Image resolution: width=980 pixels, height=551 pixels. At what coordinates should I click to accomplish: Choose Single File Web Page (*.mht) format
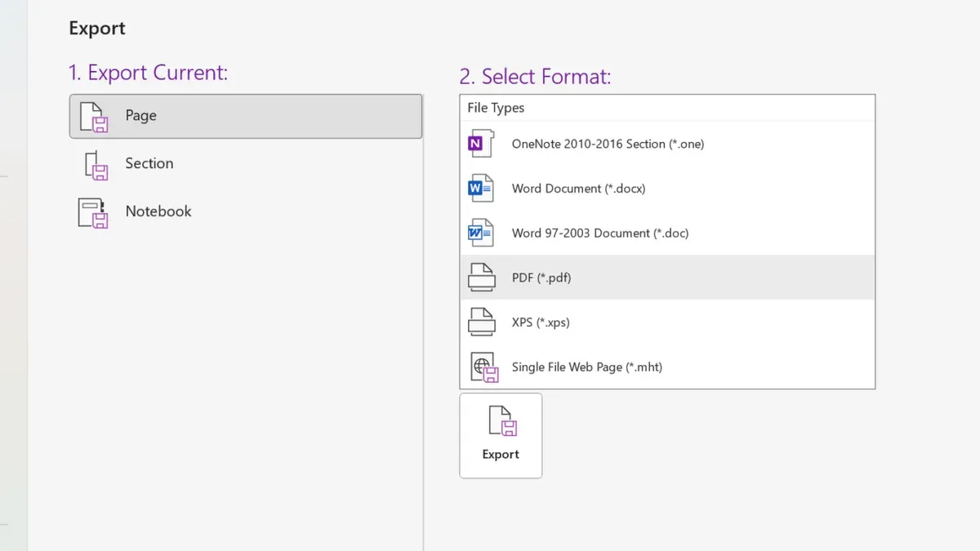pyautogui.click(x=667, y=367)
